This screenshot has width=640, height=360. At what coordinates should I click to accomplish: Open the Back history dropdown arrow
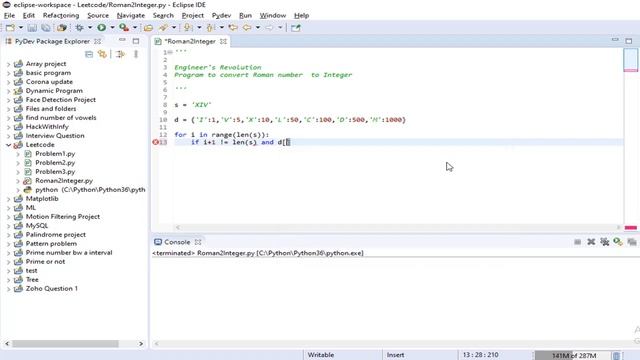pos(258,28)
